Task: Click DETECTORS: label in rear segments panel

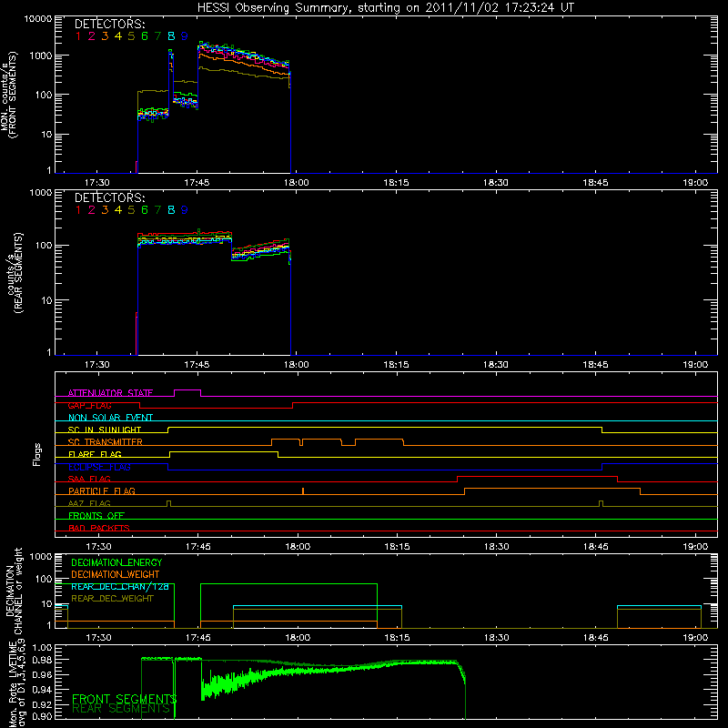Action: click(109, 197)
